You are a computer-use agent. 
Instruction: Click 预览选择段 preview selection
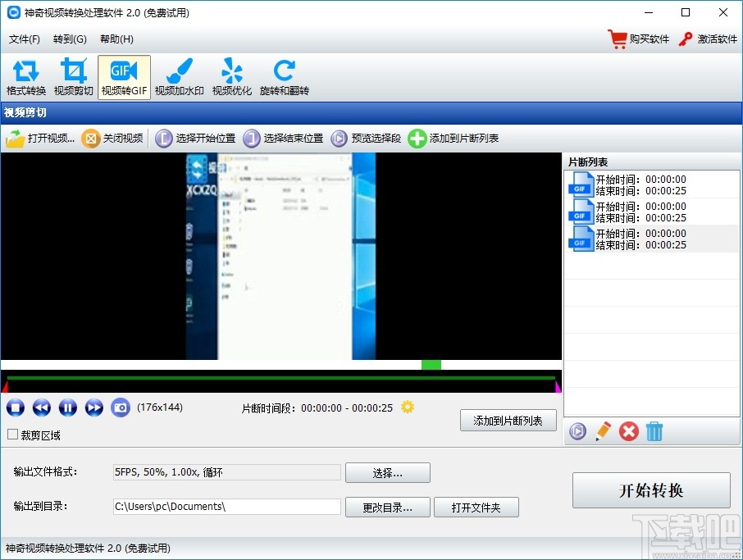[x=366, y=139]
